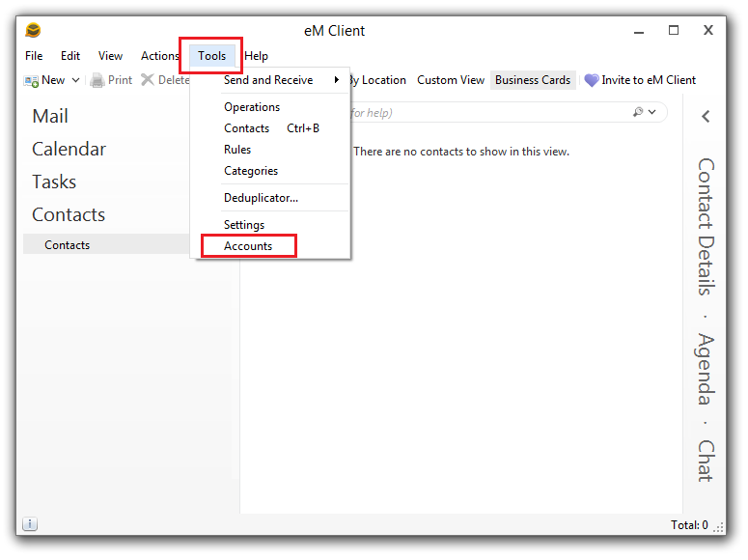The width and height of the screenshot is (748, 560).
Task: Go to the Mail section
Action: pos(50,116)
